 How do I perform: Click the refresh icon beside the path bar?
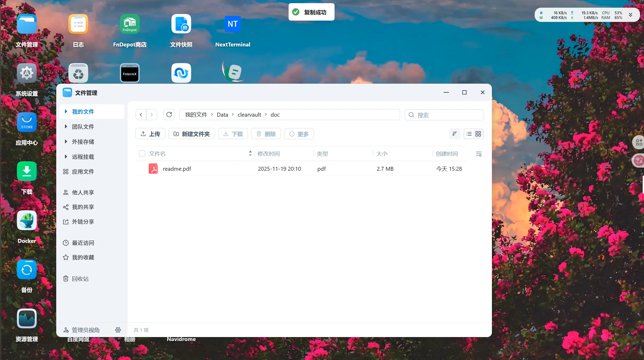(x=169, y=115)
